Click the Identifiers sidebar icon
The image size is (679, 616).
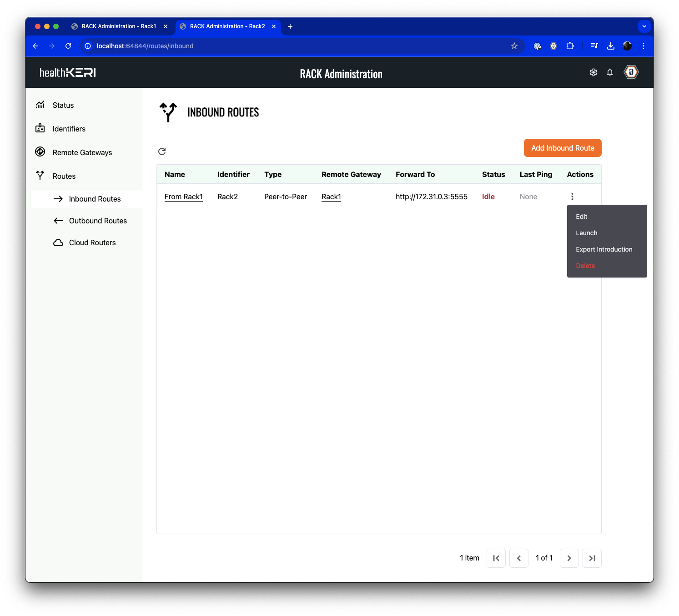click(40, 128)
